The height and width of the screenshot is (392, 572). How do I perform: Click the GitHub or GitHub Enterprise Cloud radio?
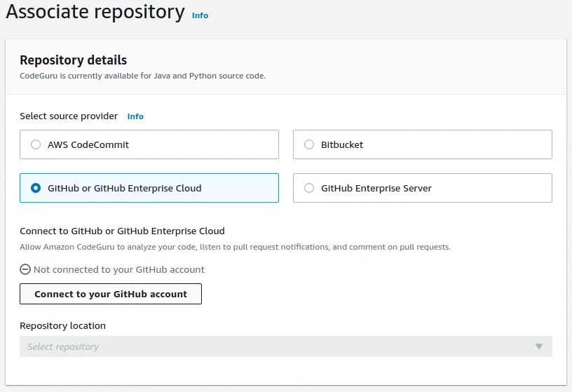coord(36,188)
